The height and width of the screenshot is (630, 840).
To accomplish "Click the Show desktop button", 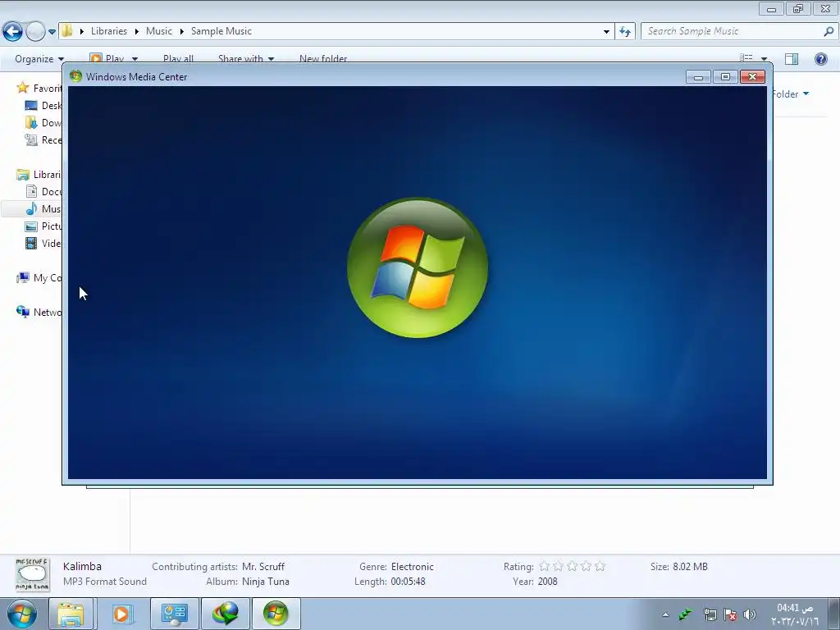I will coord(834,614).
